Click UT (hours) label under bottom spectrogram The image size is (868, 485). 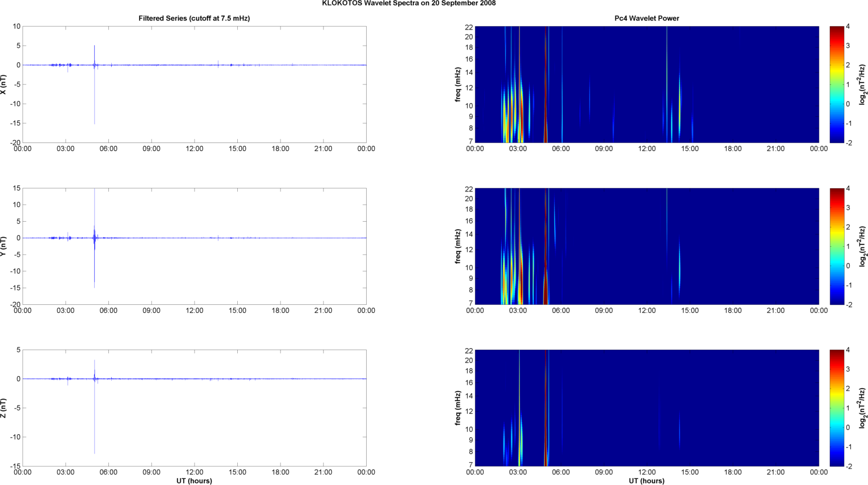click(646, 481)
